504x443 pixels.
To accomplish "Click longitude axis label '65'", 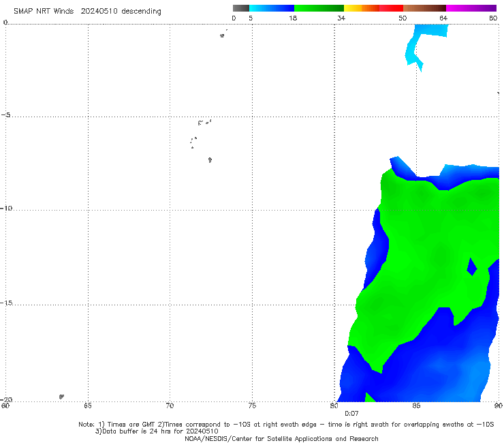I will click(88, 406).
